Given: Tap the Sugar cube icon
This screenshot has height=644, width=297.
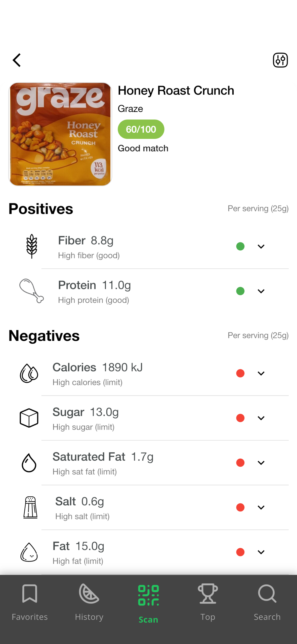Looking at the screenshot, I should coord(29,418).
